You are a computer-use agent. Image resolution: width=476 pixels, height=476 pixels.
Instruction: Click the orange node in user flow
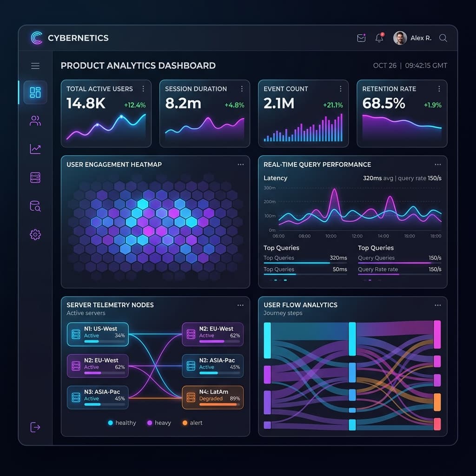(x=437, y=402)
